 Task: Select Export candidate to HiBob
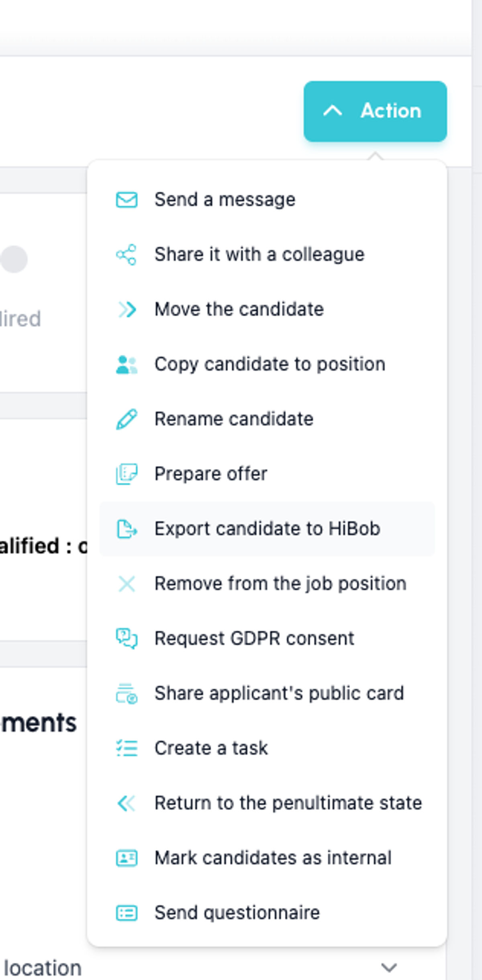point(267,529)
